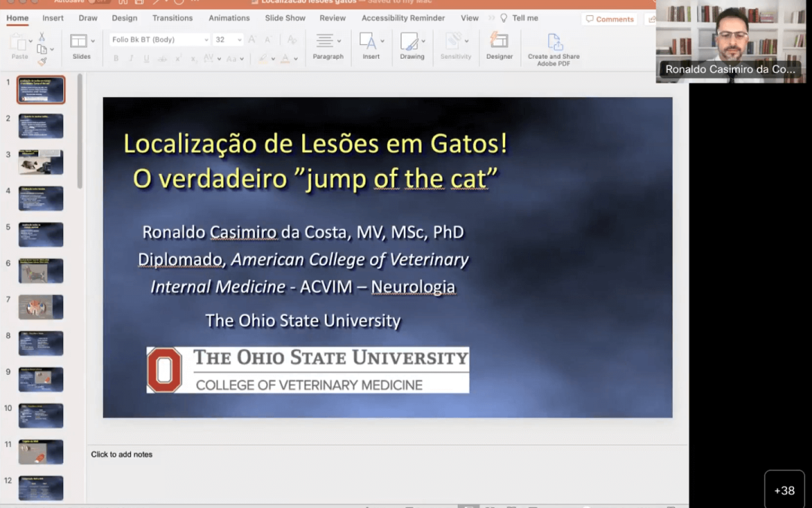
Task: Click the Paragraph alignment icon
Action: point(325,41)
